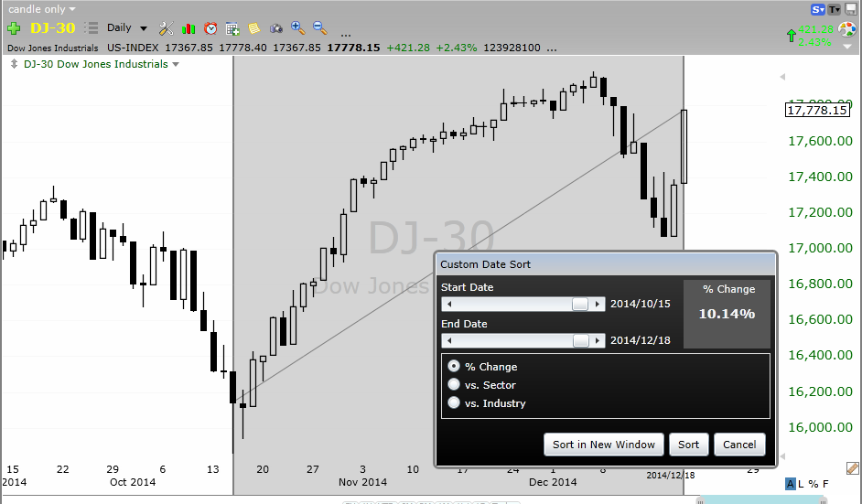Select the % Change radio button

[454, 366]
